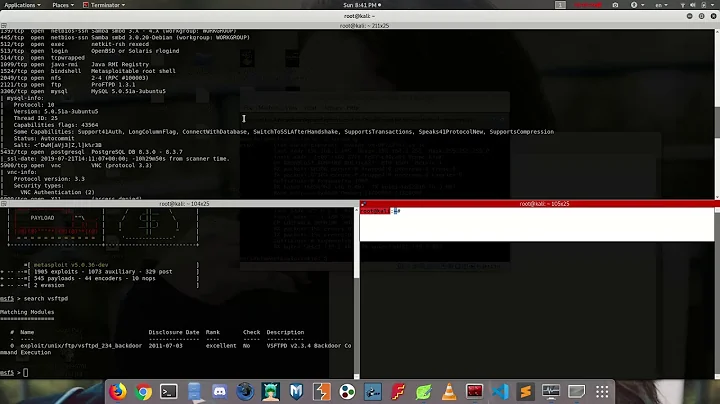Open the gray screen app dock icon

coord(576,392)
